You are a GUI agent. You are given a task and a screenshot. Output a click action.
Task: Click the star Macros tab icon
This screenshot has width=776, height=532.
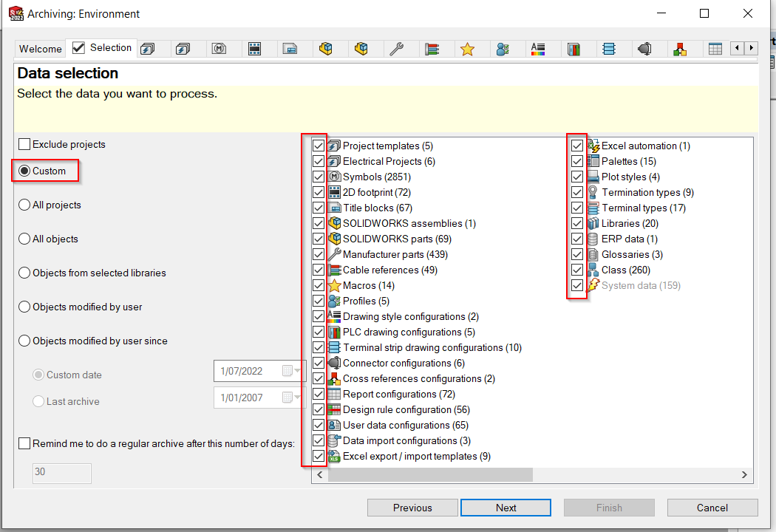(467, 49)
